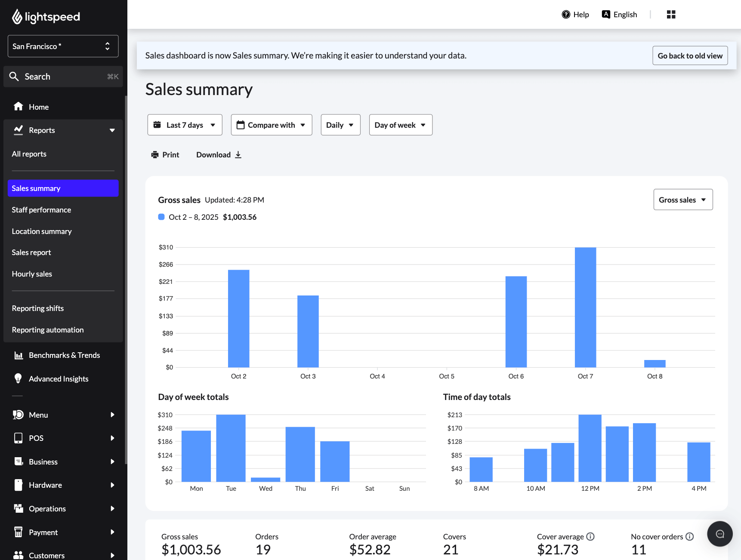Open the Compare with selector
Screen dimensions: 741x560
271,125
